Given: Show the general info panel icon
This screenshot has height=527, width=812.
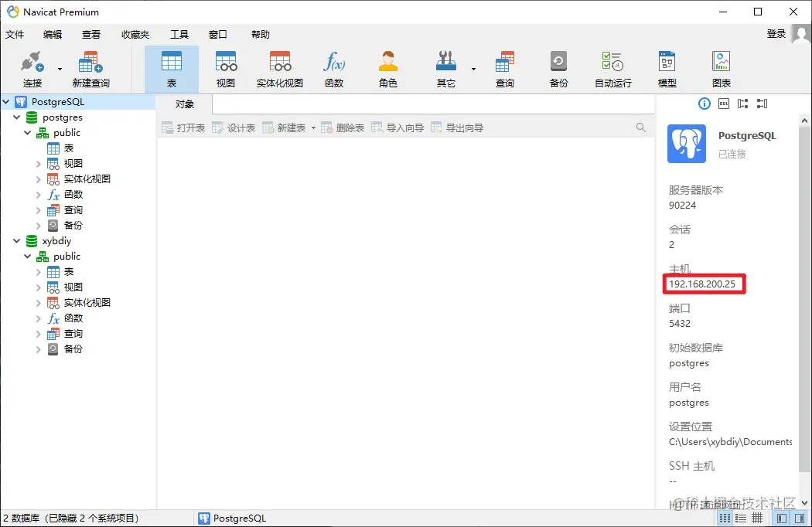Looking at the screenshot, I should pyautogui.click(x=705, y=104).
